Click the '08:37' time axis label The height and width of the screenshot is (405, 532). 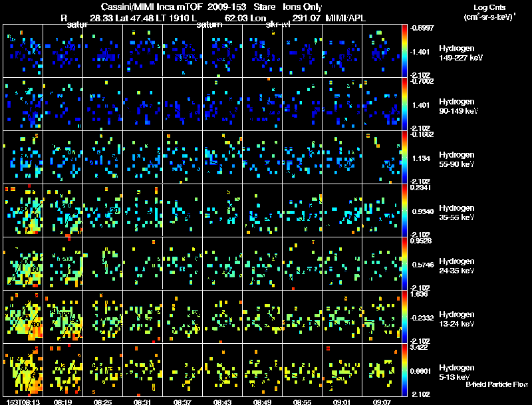point(182,402)
